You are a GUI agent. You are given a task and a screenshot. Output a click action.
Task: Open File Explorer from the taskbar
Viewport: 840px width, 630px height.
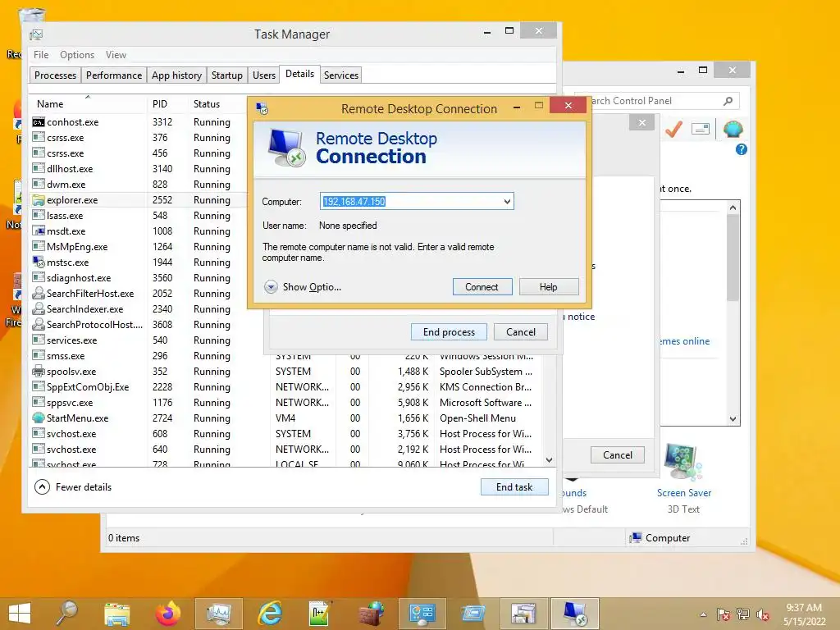116,614
